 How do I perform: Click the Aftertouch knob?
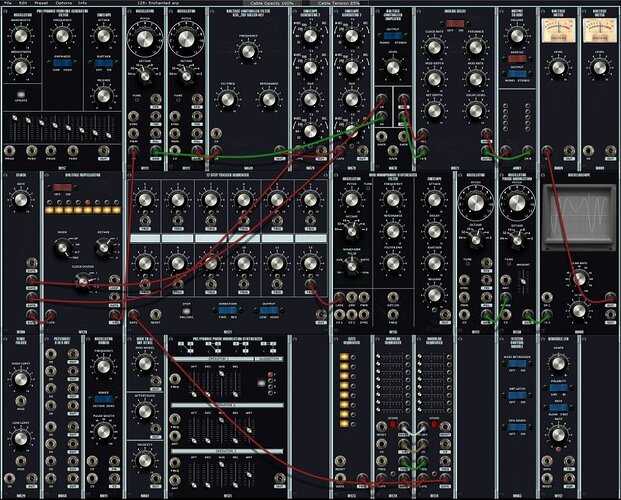pos(145,411)
